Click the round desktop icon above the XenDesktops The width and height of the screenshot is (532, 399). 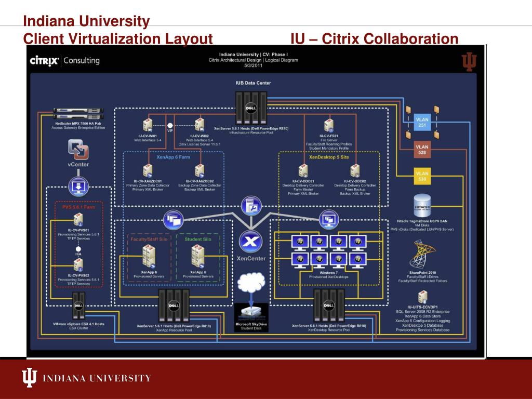pyautogui.click(x=329, y=220)
